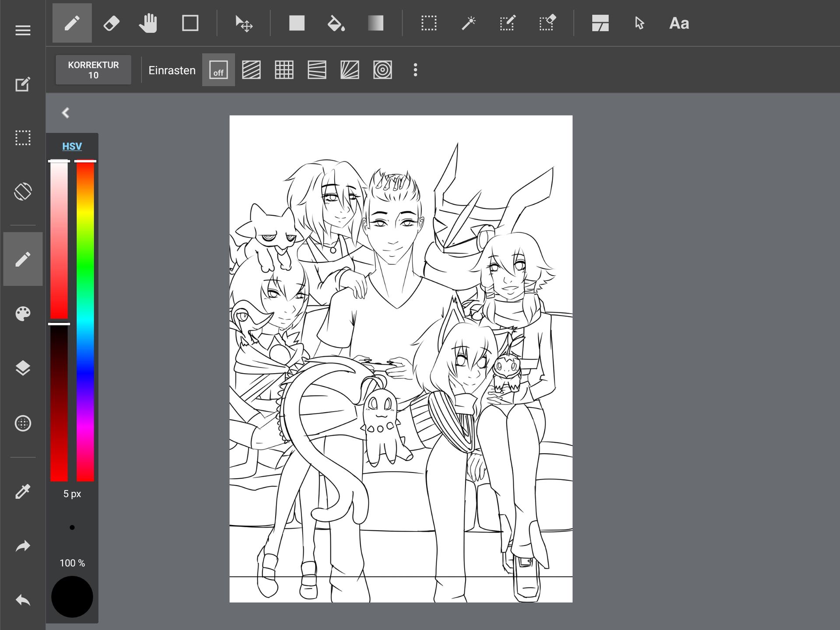Open the hamburger main menu

[23, 30]
